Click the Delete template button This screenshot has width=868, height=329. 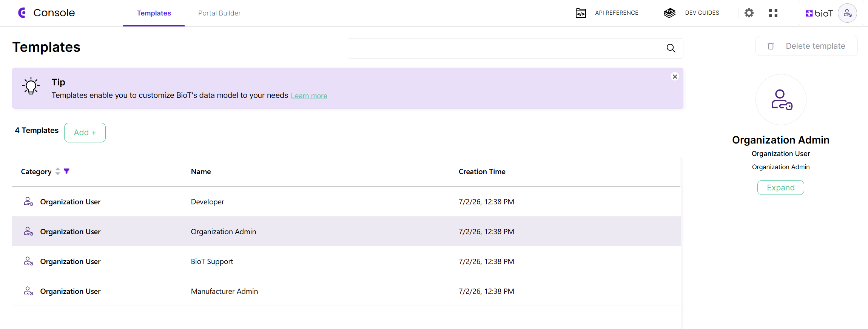806,46
